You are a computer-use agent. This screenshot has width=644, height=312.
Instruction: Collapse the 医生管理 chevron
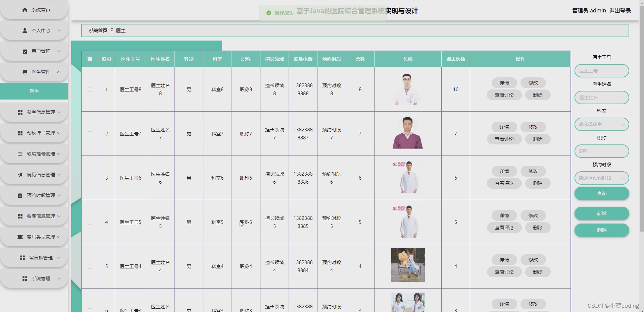pos(59,72)
